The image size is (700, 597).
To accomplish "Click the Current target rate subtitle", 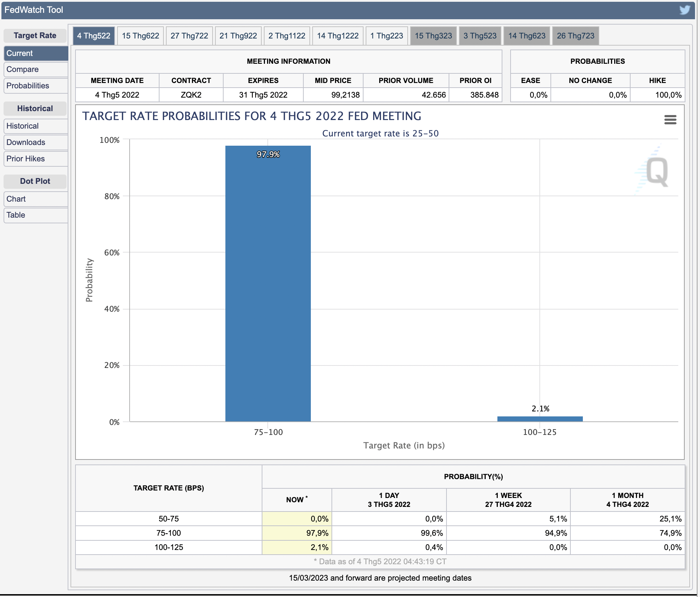I will tap(380, 133).
